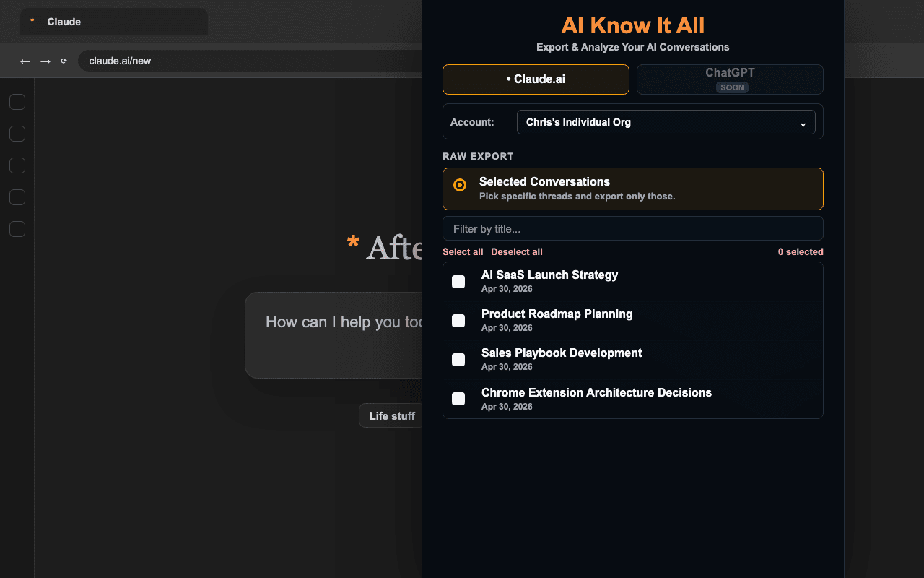Screen dimensions: 924x578
Task: Check Chrome Extension Architecture Decisions checkbox
Action: tap(458, 399)
